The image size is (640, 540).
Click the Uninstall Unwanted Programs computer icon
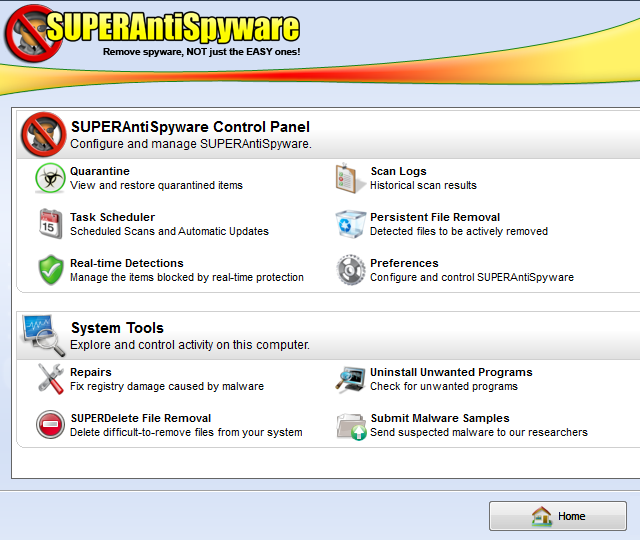coord(350,378)
